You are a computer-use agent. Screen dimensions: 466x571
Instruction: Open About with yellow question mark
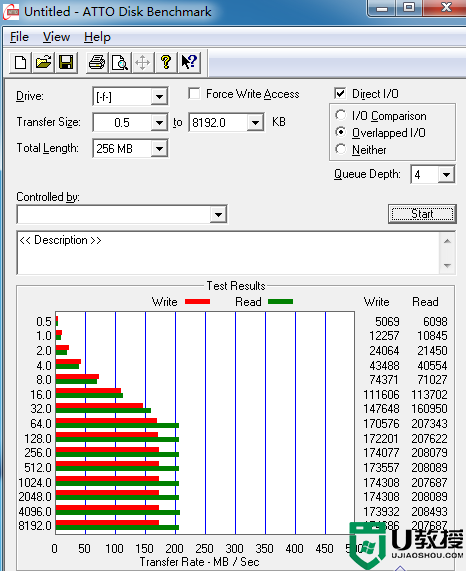pyautogui.click(x=166, y=63)
